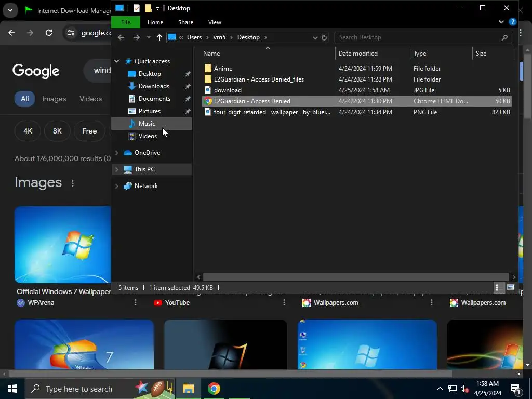Select Network in navigation pane
Viewport: 532px width, 399px height.
pos(146,186)
